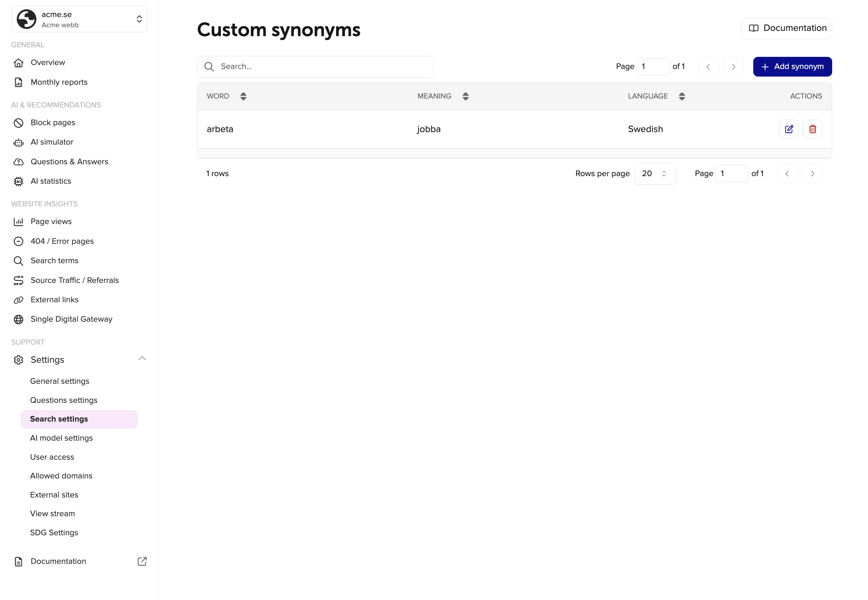Sort the table by the MEANING column

pos(466,96)
